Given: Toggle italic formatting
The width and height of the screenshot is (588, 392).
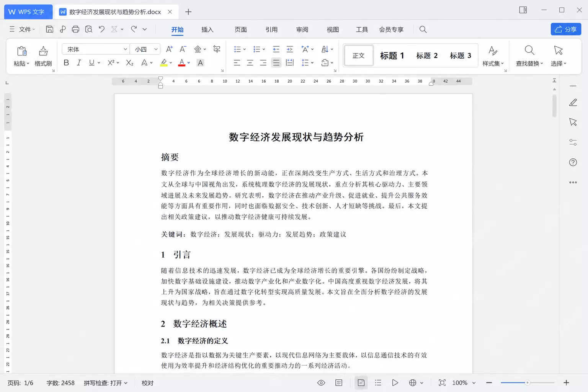Looking at the screenshot, I should coord(79,63).
